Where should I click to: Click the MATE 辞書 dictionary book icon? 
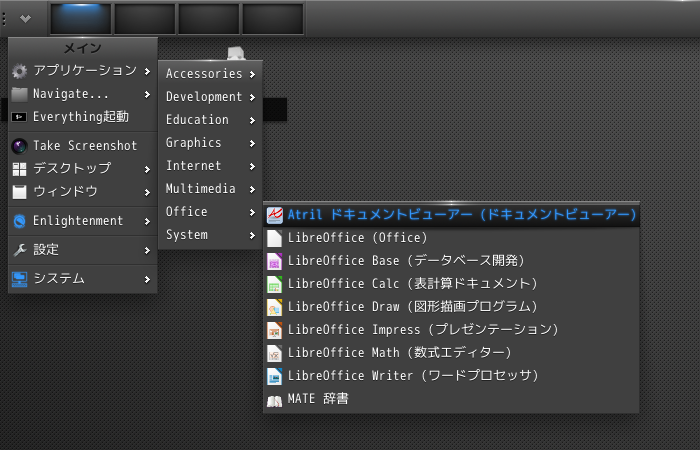click(275, 401)
